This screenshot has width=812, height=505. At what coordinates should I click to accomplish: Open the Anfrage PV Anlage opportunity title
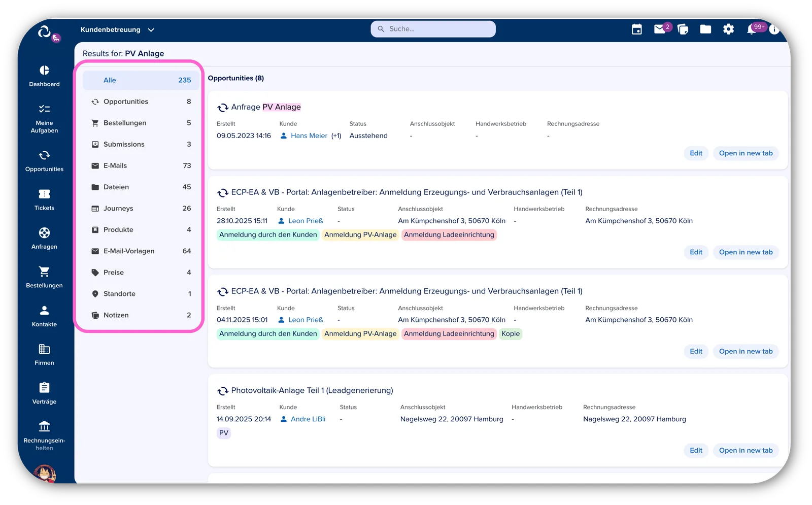click(x=266, y=107)
